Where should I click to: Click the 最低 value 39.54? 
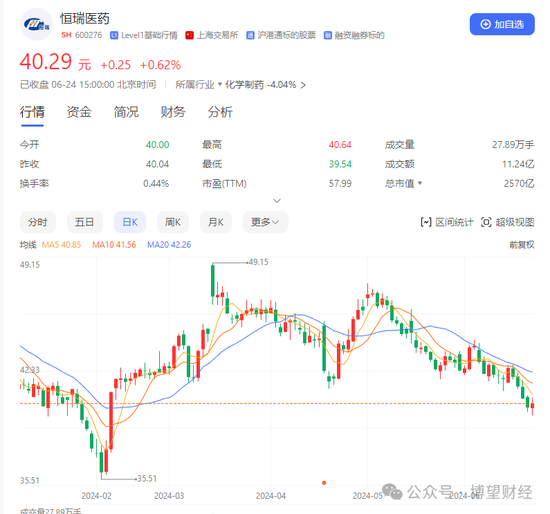coord(340,164)
